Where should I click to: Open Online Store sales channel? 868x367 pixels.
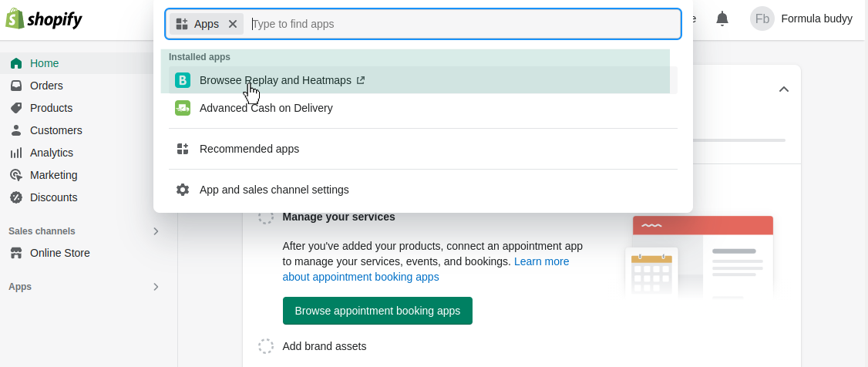pos(59,253)
